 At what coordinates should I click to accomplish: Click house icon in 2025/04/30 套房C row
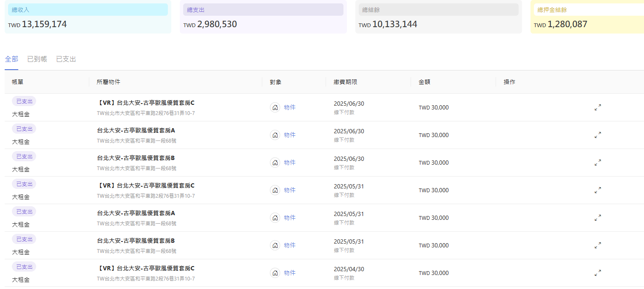tap(275, 273)
